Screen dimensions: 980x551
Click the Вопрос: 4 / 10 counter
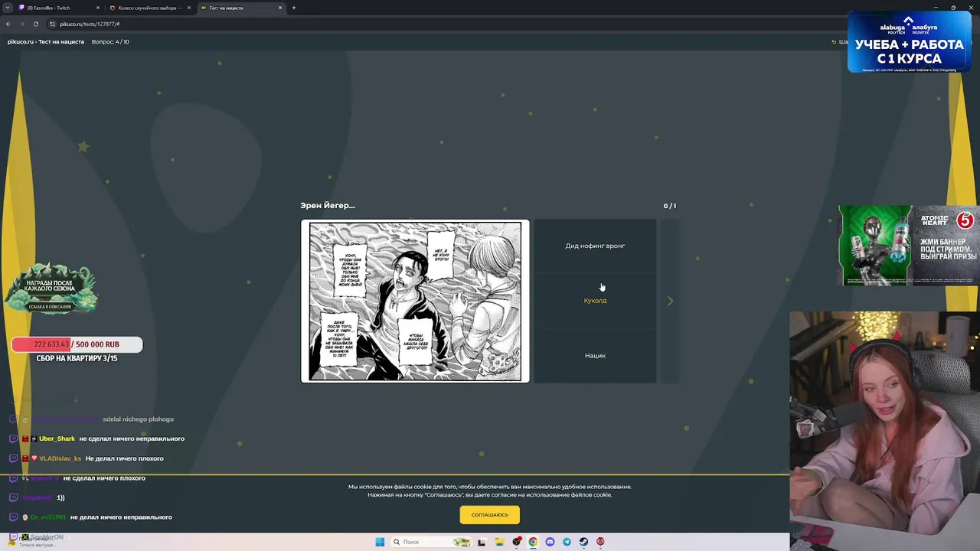click(x=110, y=41)
